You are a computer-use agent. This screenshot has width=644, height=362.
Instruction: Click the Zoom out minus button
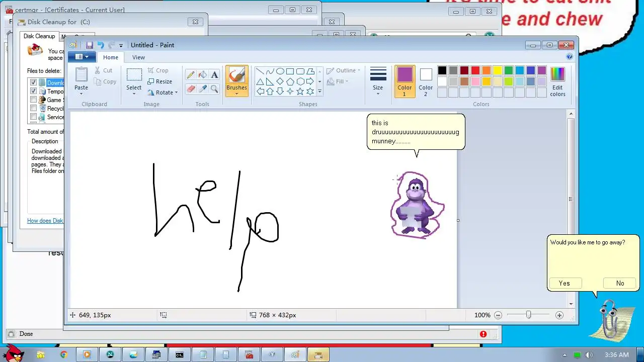click(x=498, y=315)
